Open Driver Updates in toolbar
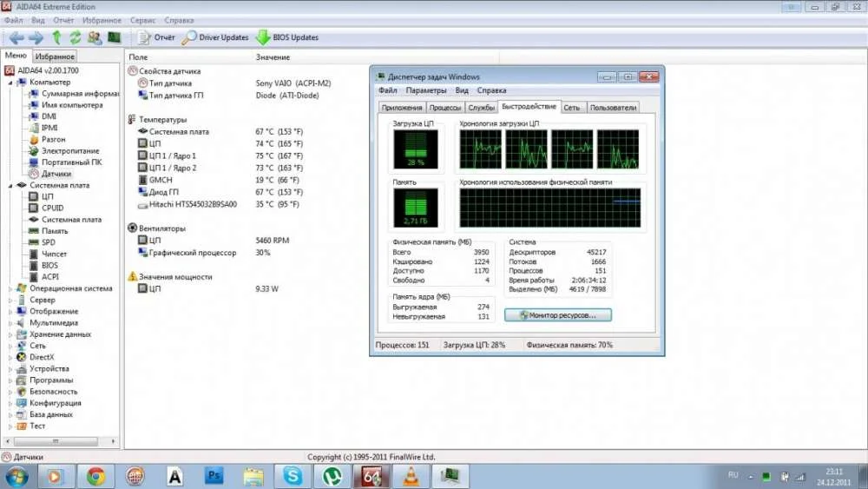Viewport: 868px width, 489px height. coord(216,37)
